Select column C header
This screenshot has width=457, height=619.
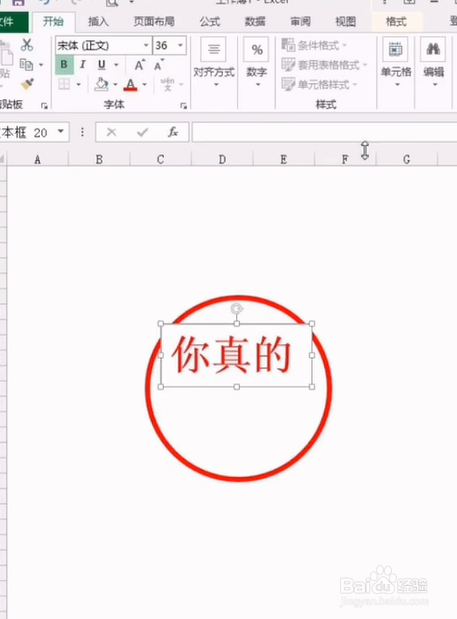click(161, 159)
